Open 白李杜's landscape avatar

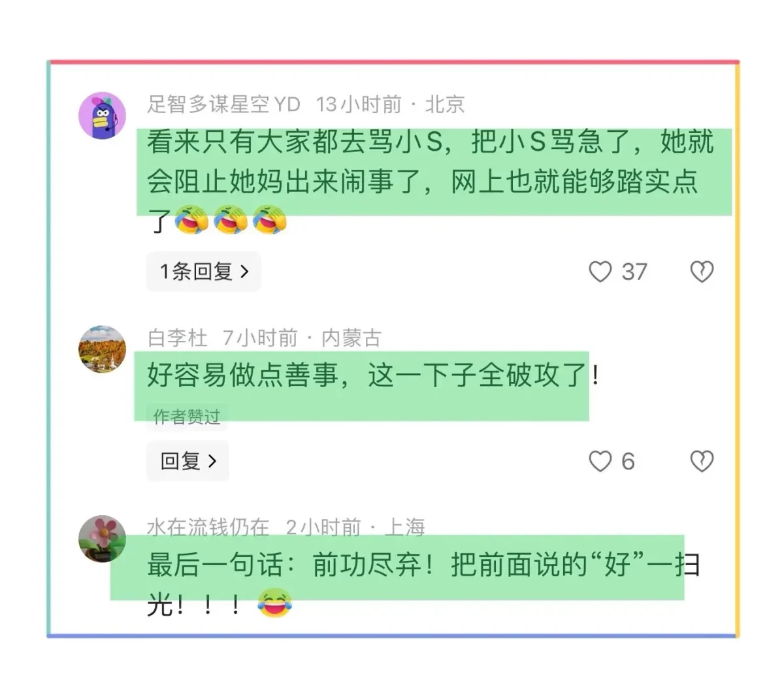click(103, 349)
